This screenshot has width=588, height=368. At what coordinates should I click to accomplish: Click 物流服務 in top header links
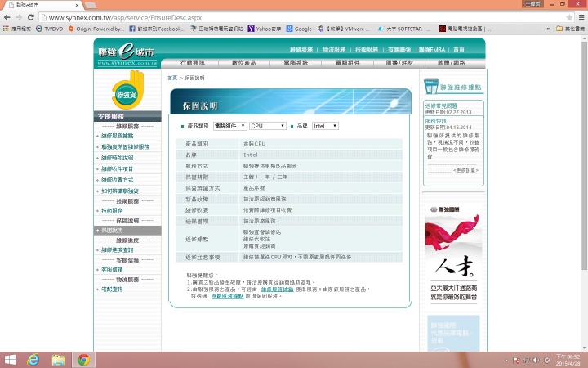334,50
